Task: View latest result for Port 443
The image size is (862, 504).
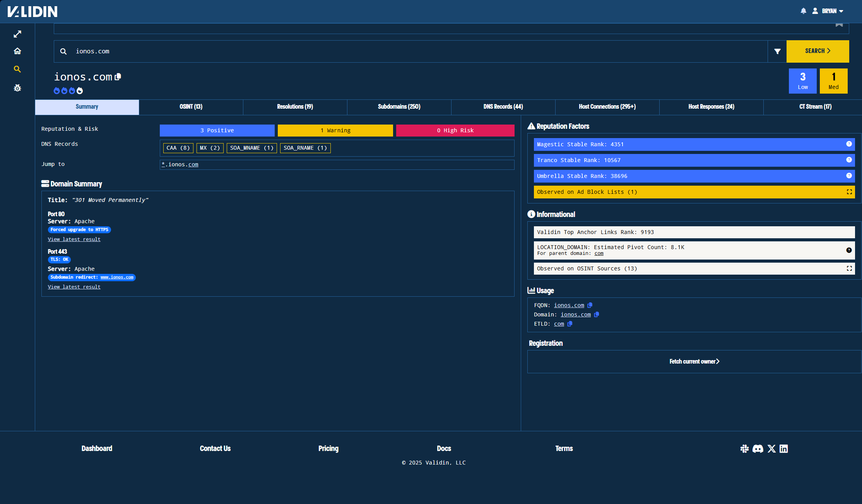Action: tap(74, 287)
